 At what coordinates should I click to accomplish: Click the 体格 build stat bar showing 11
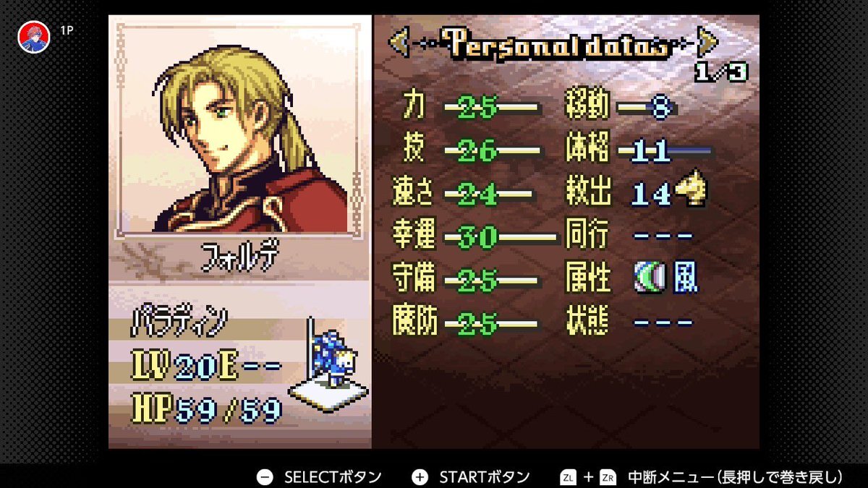(665, 152)
